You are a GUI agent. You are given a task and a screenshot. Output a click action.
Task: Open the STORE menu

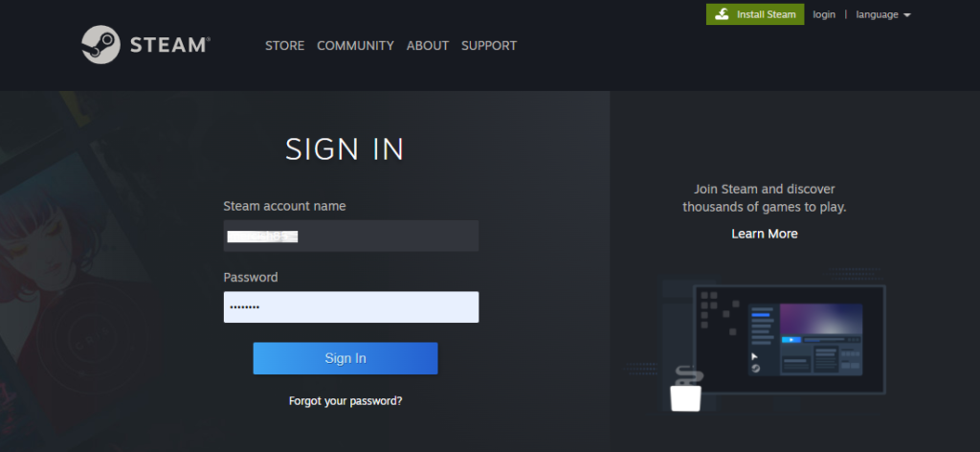pos(284,45)
